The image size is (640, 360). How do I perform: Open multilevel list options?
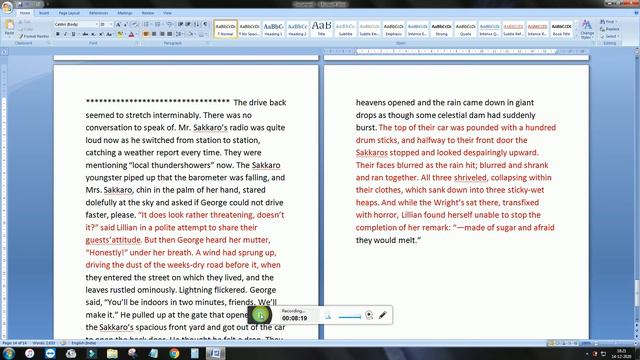click(169, 24)
